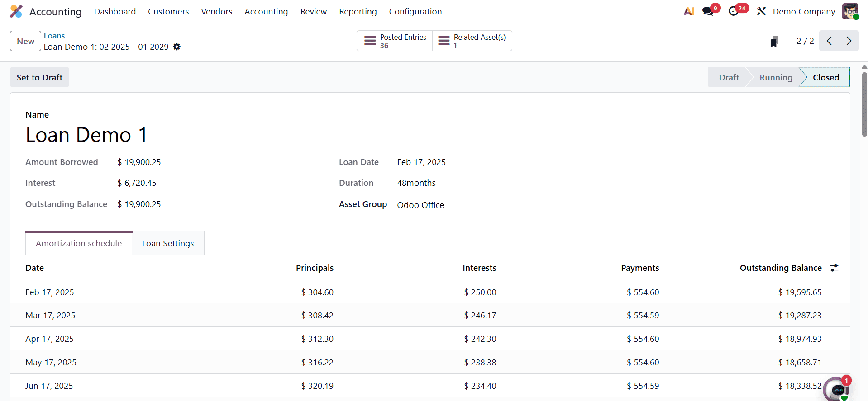Click the Odoo Accounting app logo icon
The width and height of the screenshot is (868, 401).
coord(16,11)
